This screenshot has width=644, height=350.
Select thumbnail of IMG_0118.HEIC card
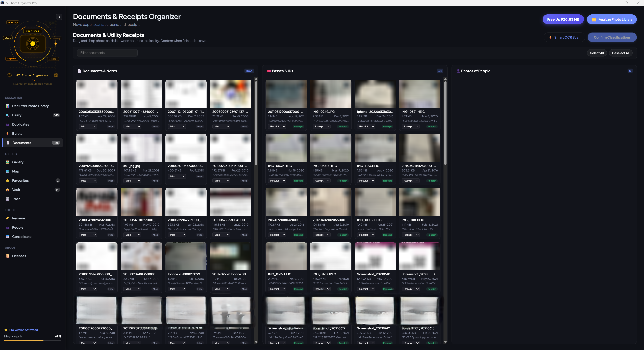point(419,202)
